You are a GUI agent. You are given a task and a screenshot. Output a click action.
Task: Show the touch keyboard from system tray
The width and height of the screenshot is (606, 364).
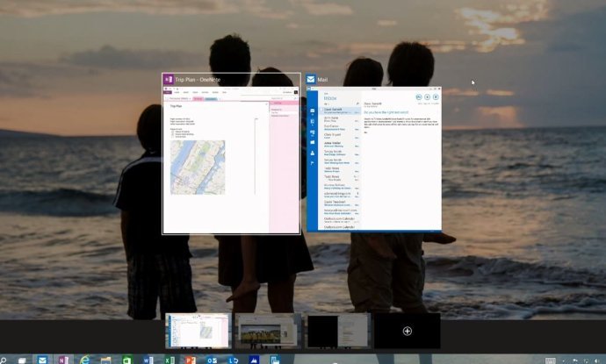(551, 360)
